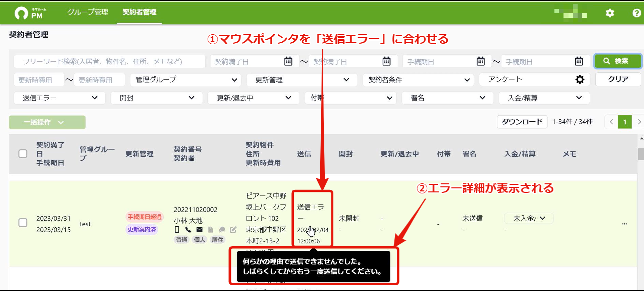Open the help question mark icon

637,13
